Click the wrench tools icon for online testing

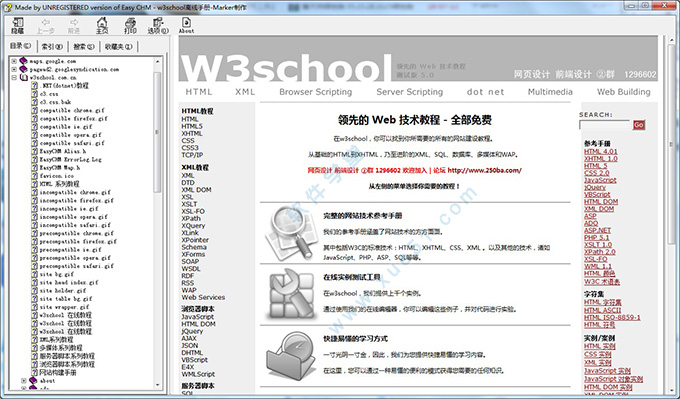[x=291, y=294]
